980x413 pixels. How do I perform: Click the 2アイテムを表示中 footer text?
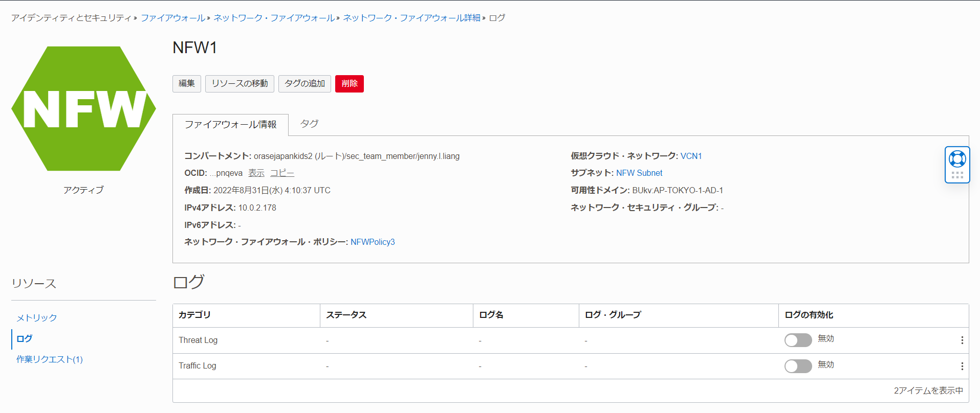tap(928, 391)
